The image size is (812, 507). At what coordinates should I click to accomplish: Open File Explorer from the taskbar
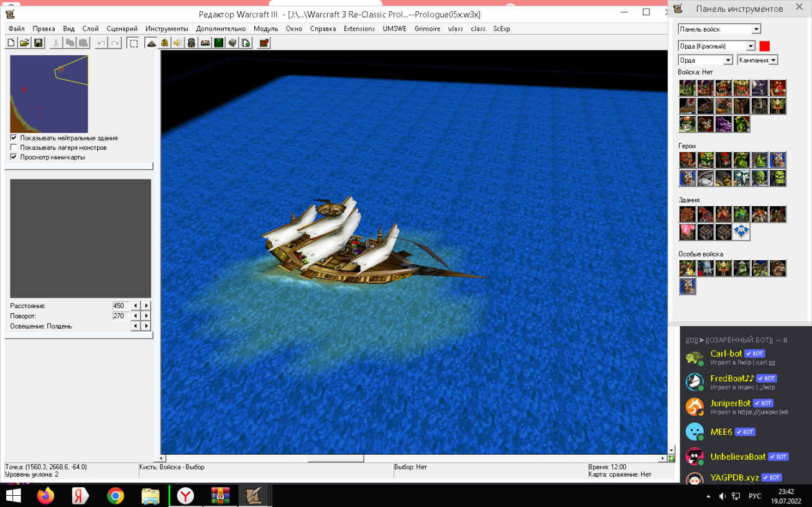click(x=150, y=496)
